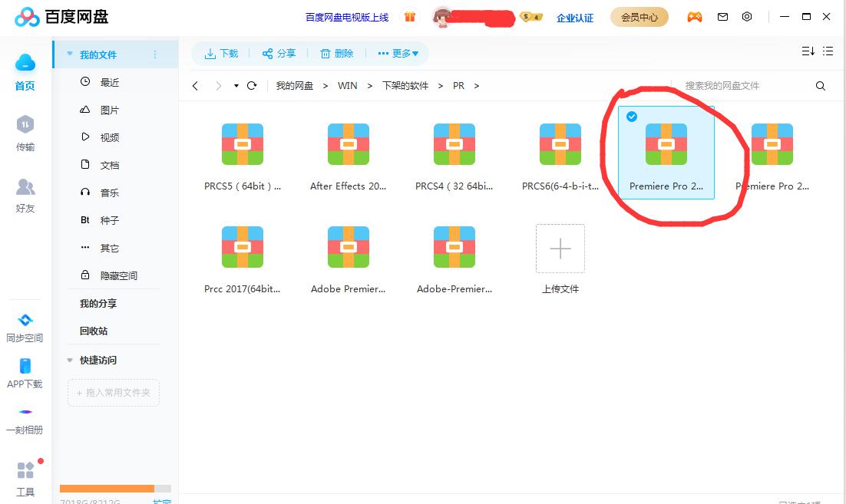Image resolution: width=846 pixels, height=504 pixels.
Task: Open the settings hexagon icon
Action: coord(747,17)
